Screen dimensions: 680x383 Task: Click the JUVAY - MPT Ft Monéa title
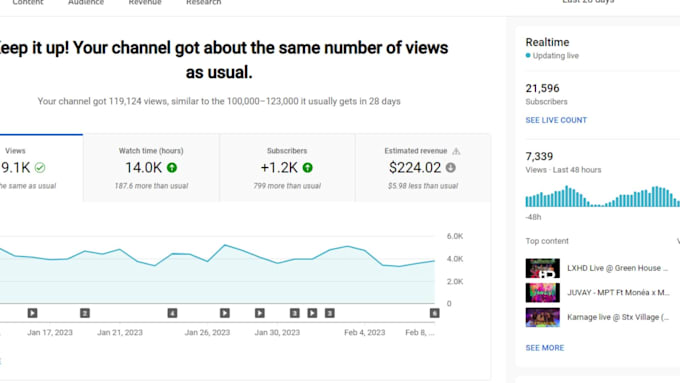618,293
